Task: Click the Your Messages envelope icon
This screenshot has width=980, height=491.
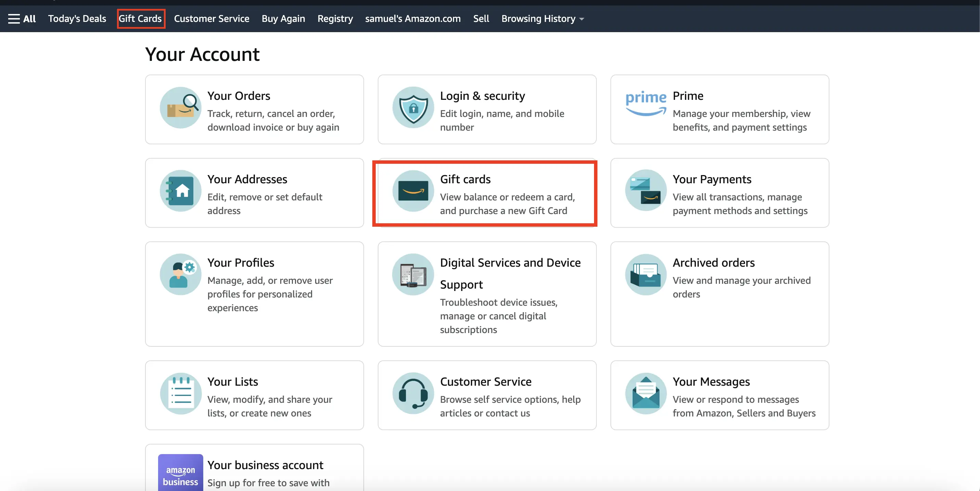Action: coord(646,393)
